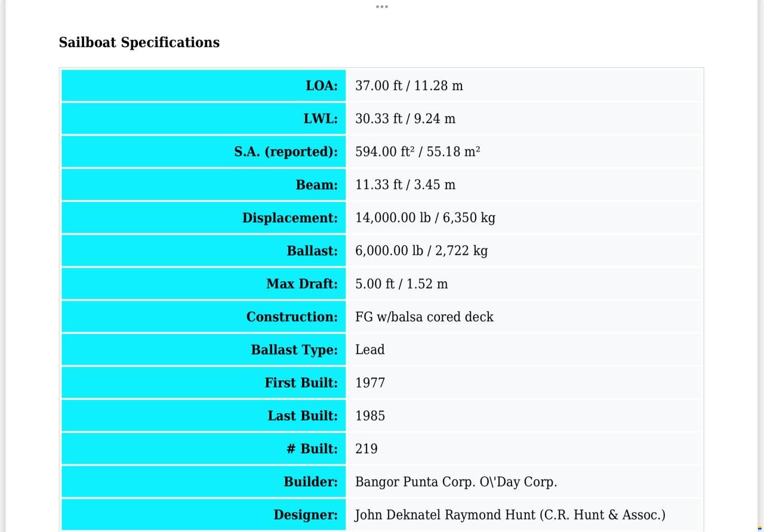Viewport: 764px width, 532px height.
Task: Select the 594.00 ft² sail area value
Action: pos(418,151)
